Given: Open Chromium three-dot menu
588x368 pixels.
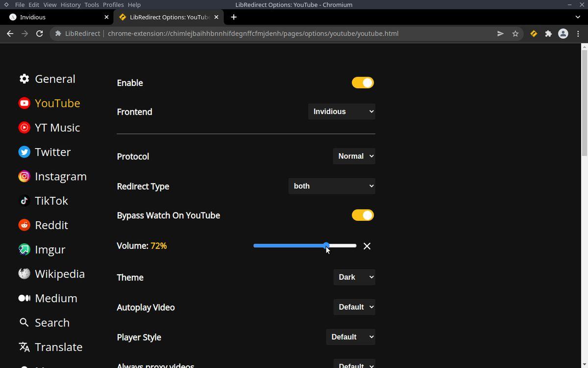Looking at the screenshot, I should 579,33.
